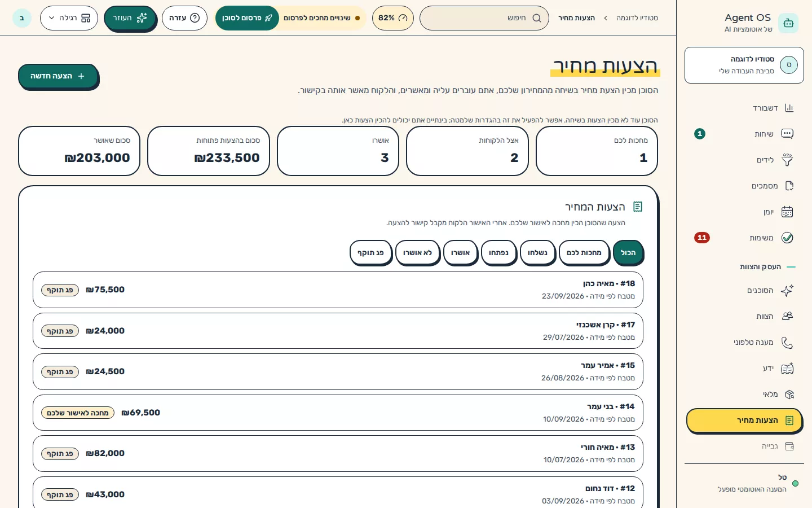The height and width of the screenshot is (508, 812).
Task: Click inside the חיפוש search field
Action: (x=484, y=18)
